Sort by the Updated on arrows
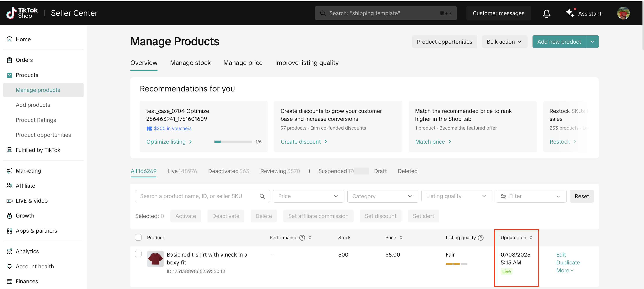644x289 pixels. (531, 237)
